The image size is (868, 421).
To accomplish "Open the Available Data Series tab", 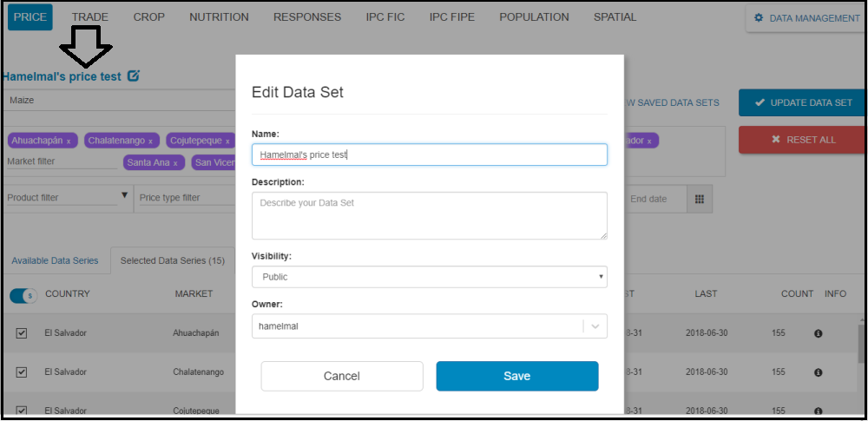I will click(56, 260).
